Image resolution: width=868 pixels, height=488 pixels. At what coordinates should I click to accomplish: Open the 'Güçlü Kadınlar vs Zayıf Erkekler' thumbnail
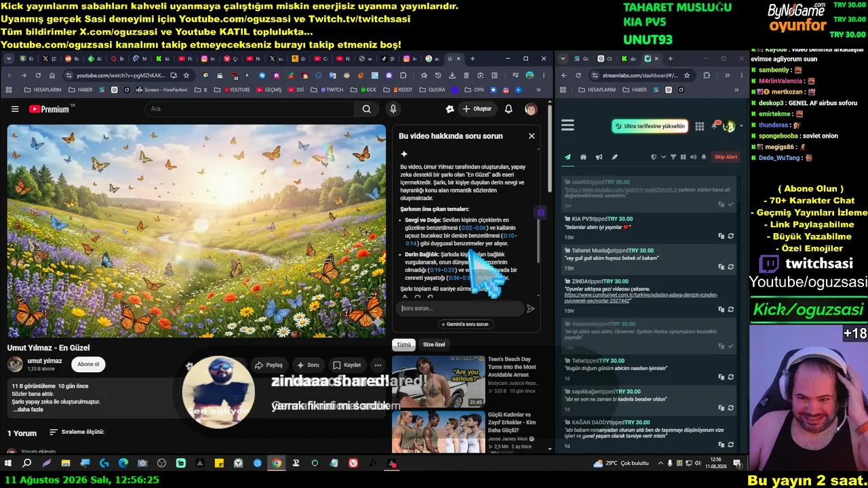(438, 432)
